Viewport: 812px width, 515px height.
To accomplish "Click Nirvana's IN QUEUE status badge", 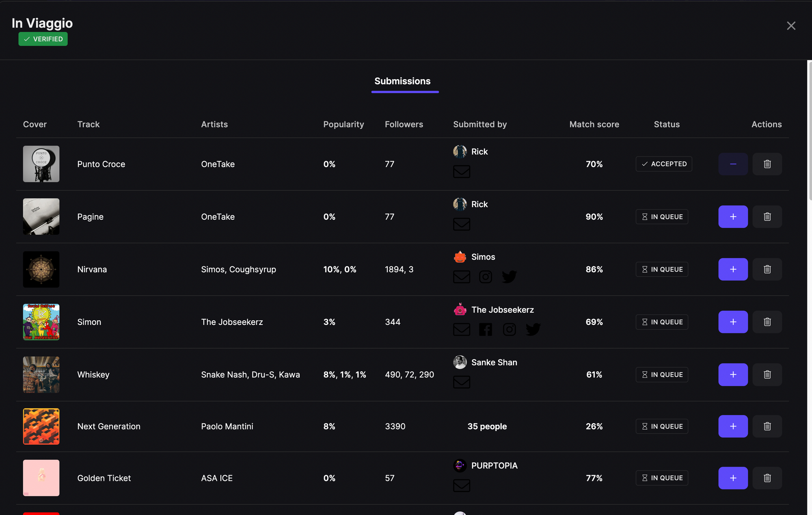I will point(662,269).
